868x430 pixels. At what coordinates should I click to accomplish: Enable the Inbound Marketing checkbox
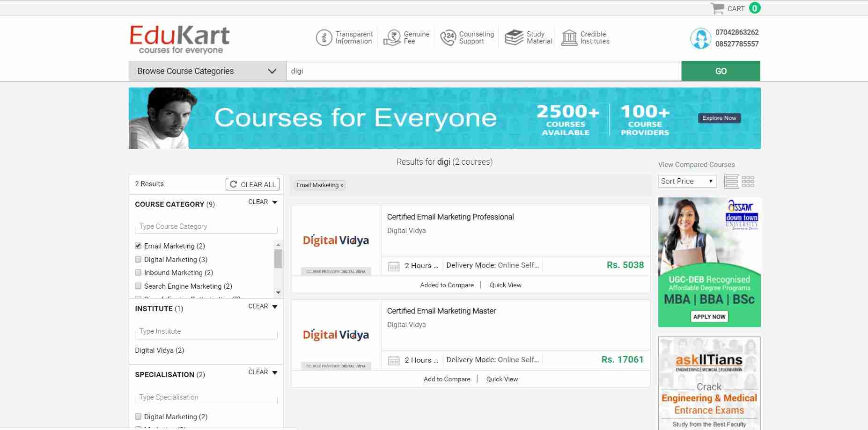click(138, 272)
